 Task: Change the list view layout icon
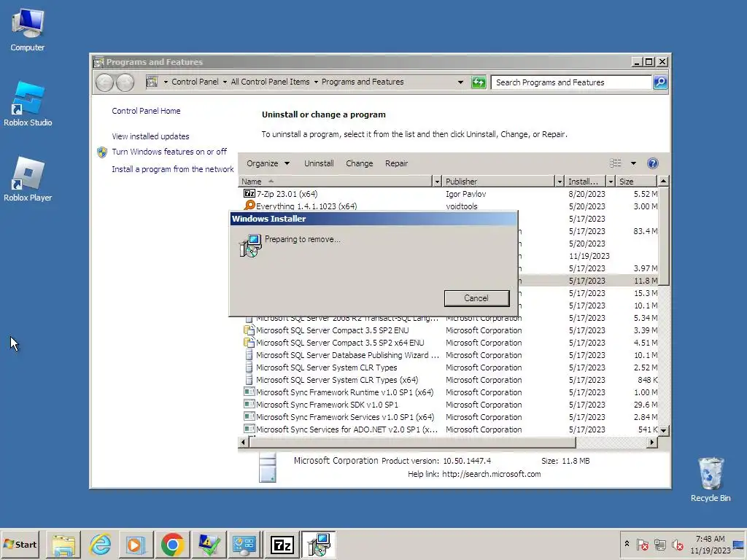(615, 163)
